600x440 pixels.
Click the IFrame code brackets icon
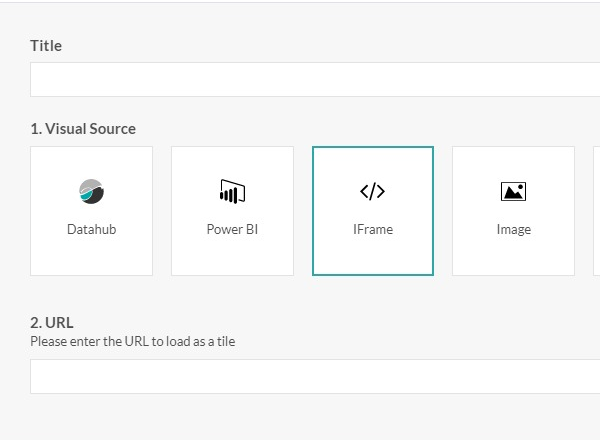[x=372, y=191]
